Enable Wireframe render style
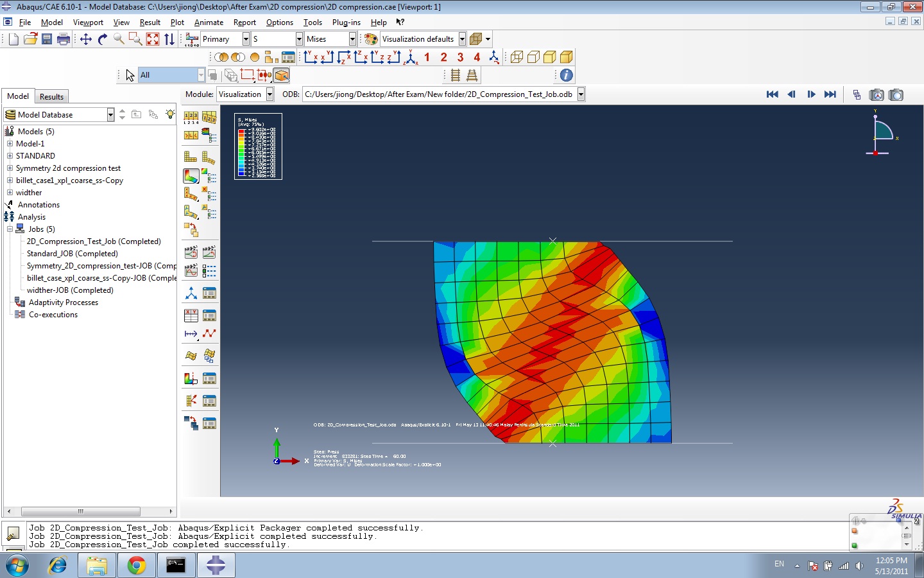The height and width of the screenshot is (578, 924). click(517, 57)
